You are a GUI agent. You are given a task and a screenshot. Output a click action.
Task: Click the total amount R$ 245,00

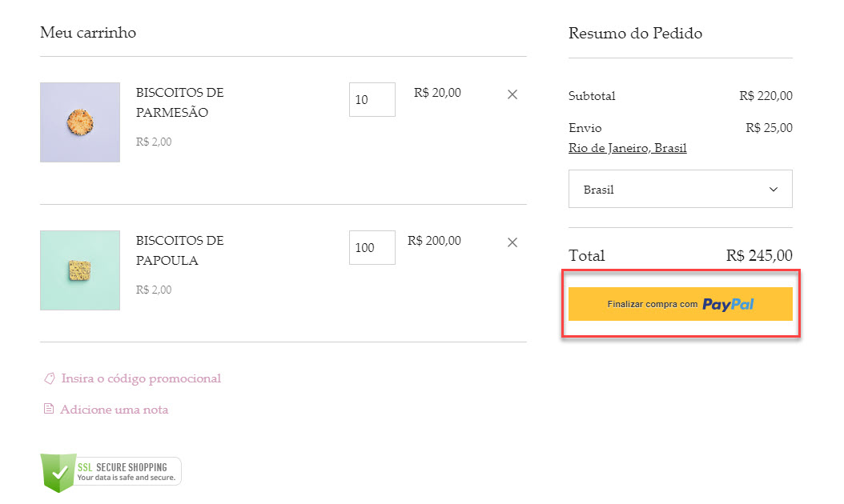pyautogui.click(x=759, y=256)
